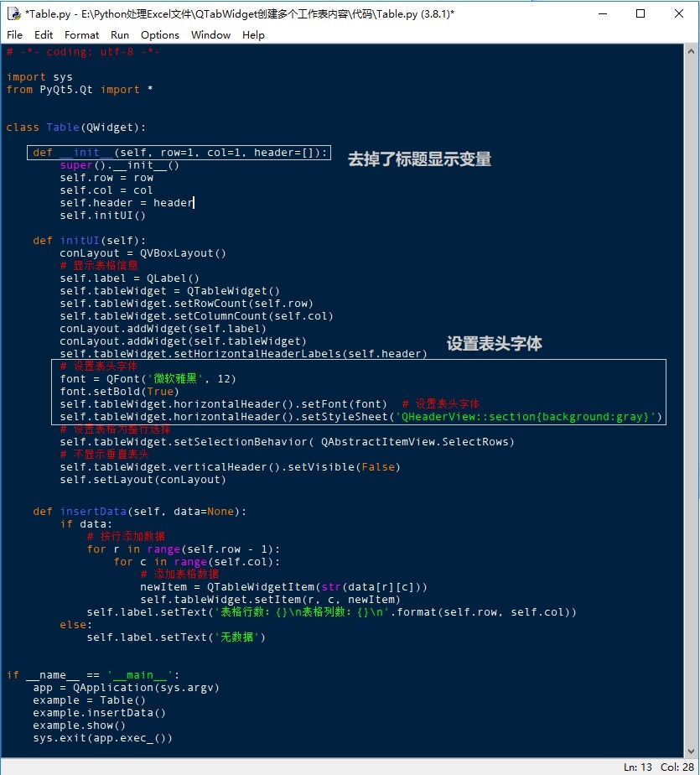
Task: Click the Ln: 13 line indicator
Action: pyautogui.click(x=640, y=767)
